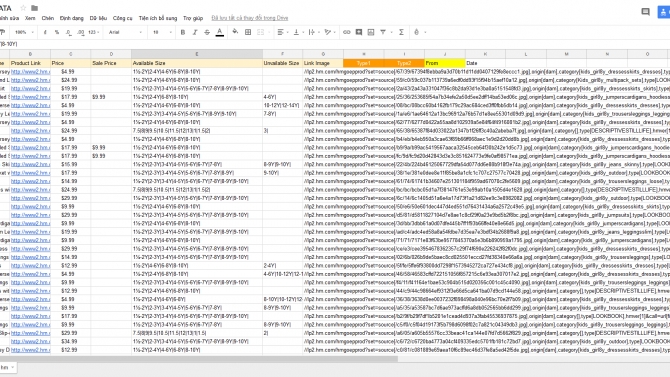Screen dimensions: 670x377
Task: Expand the filter views dropdown arrow
Action: click(x=391, y=32)
